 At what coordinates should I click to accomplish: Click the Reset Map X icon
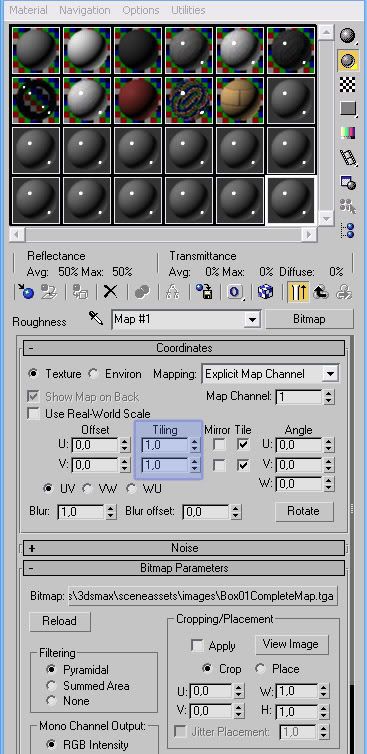[x=111, y=292]
